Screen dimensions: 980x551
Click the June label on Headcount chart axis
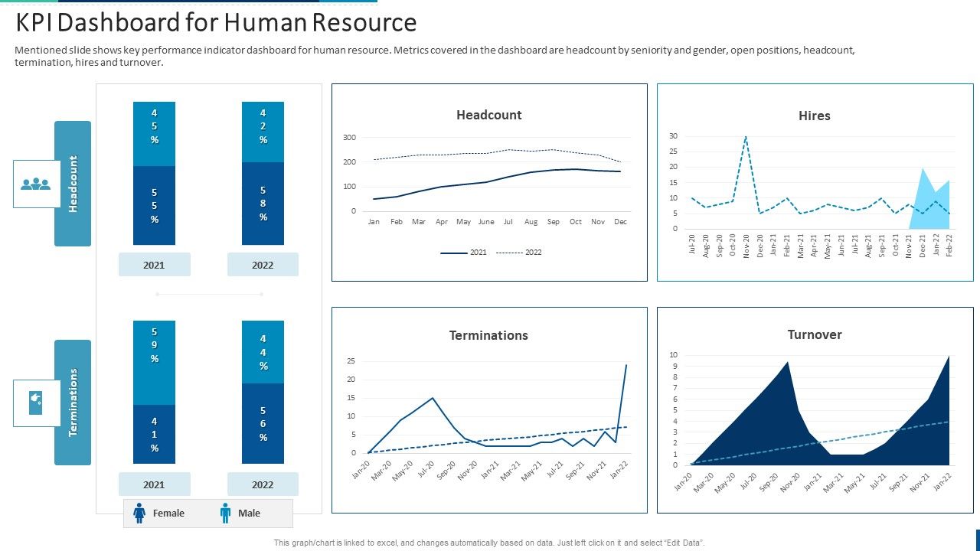tap(486, 222)
